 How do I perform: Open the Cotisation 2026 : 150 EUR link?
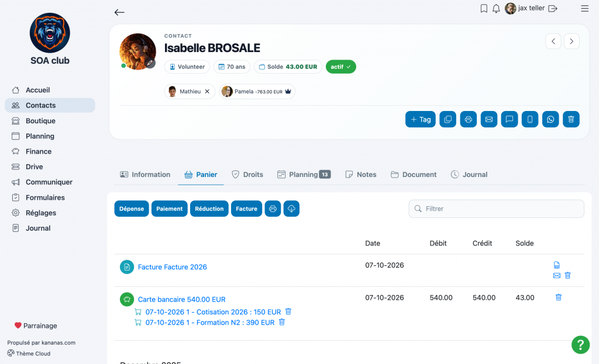(x=213, y=312)
